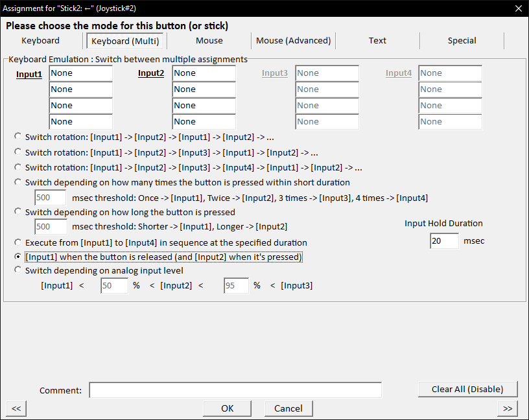Image resolution: width=529 pixels, height=420 pixels.
Task: Choose switch depending on how long pressed
Action: (x=18, y=212)
